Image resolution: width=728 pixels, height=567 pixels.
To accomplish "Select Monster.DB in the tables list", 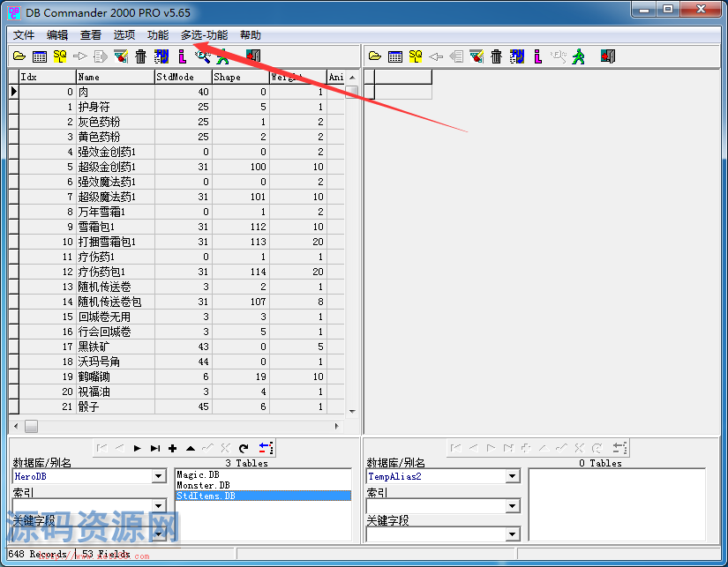I will pyautogui.click(x=263, y=485).
